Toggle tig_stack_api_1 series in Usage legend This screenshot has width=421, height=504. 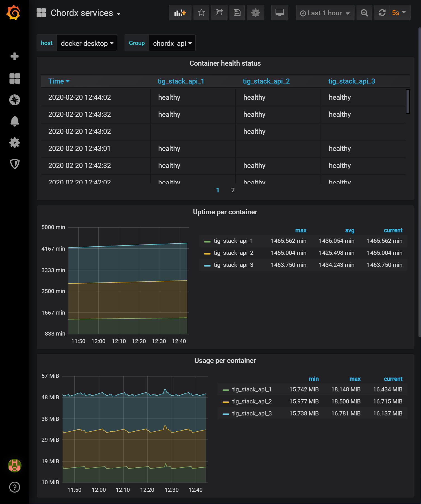pyautogui.click(x=252, y=389)
